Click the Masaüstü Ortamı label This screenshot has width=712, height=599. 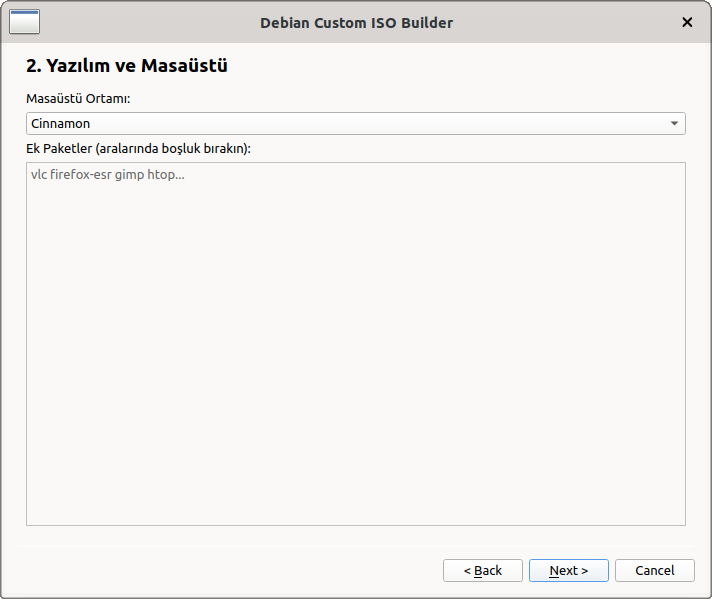tap(78, 99)
